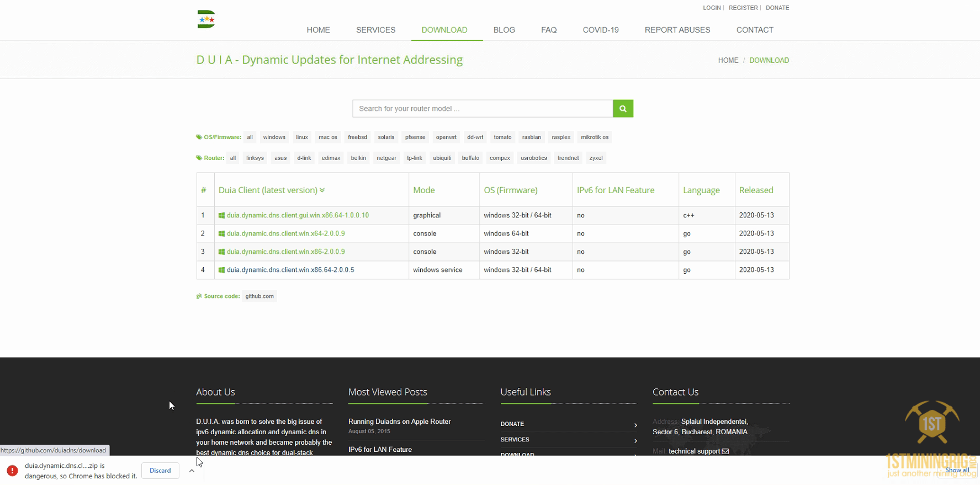Focus the router model search field
The image size is (980, 485).
click(x=483, y=109)
